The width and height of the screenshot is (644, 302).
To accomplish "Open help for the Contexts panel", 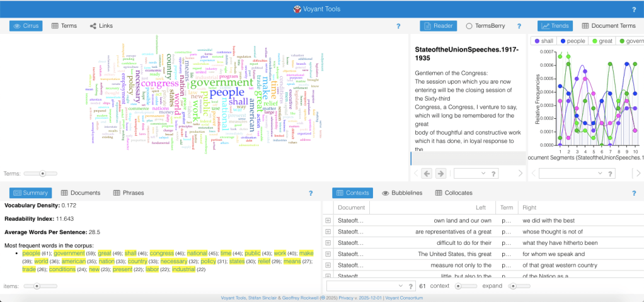I will (x=633, y=193).
